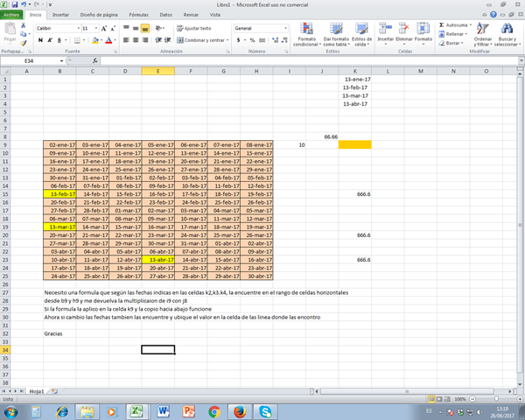
Task: Select the yellow cell 13-abr-17
Action: (x=157, y=260)
